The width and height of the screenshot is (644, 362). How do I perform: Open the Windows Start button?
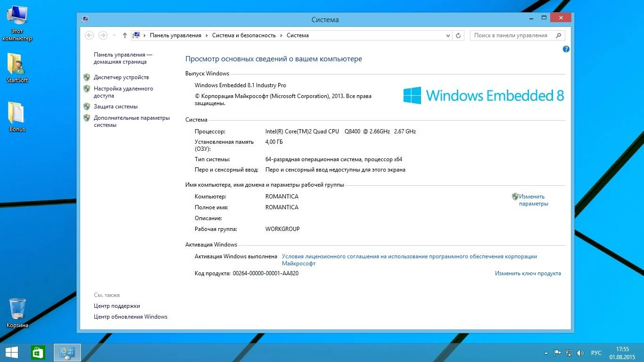[x=12, y=353]
